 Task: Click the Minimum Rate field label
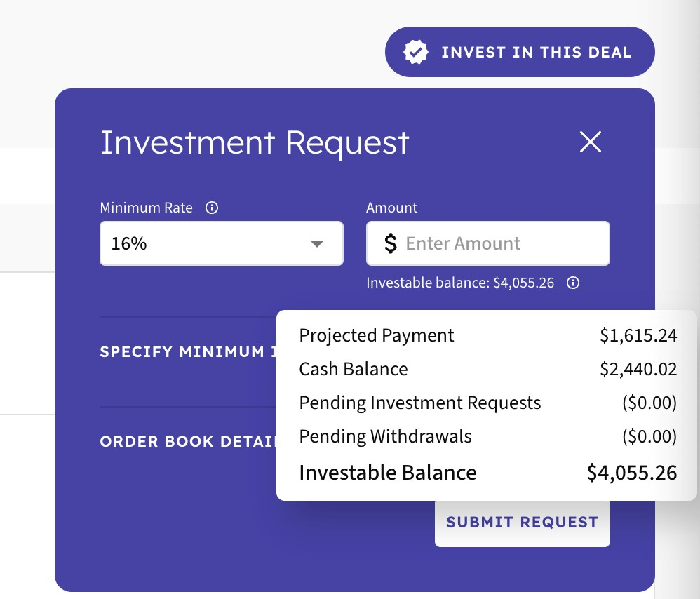click(147, 208)
